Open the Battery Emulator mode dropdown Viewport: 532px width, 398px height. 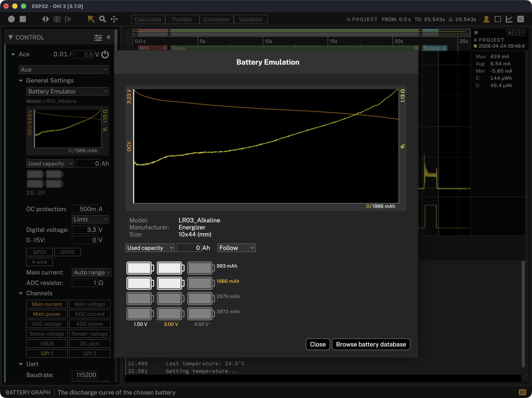coord(67,92)
